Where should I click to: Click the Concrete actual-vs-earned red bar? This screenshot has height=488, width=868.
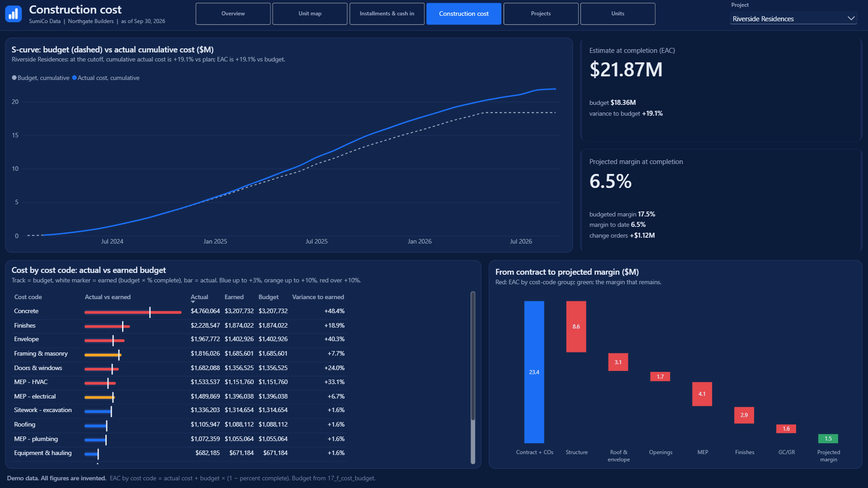[133, 312]
